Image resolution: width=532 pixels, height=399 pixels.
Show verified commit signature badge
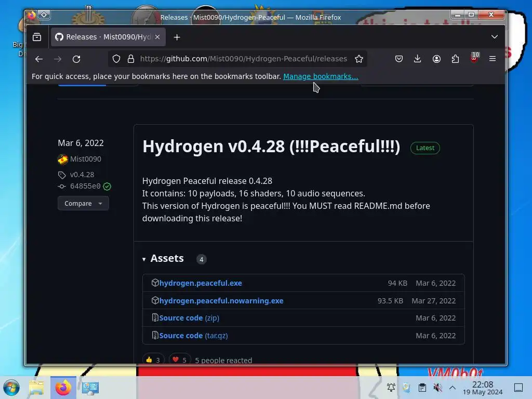107,187
